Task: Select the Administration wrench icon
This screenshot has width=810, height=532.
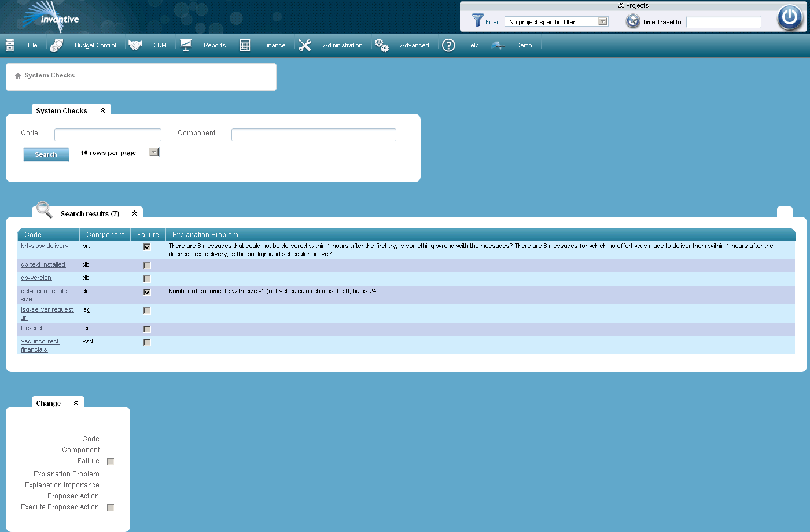Action: pyautogui.click(x=305, y=45)
